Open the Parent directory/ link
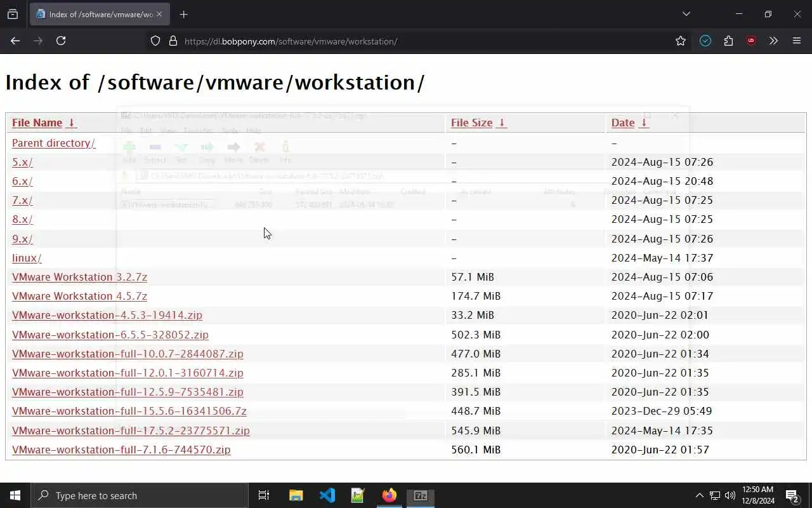This screenshot has height=508, width=812. pyautogui.click(x=53, y=143)
